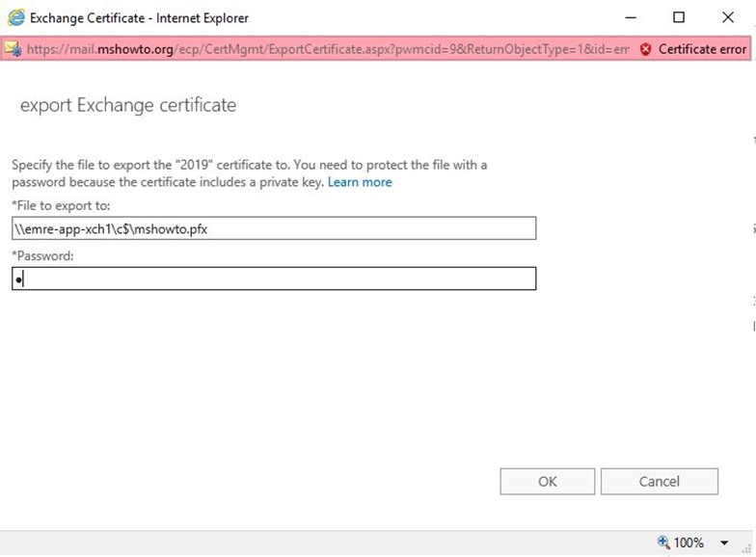Click the red Certificate error shield icon
Screen dimensions: 756x557
click(646, 49)
